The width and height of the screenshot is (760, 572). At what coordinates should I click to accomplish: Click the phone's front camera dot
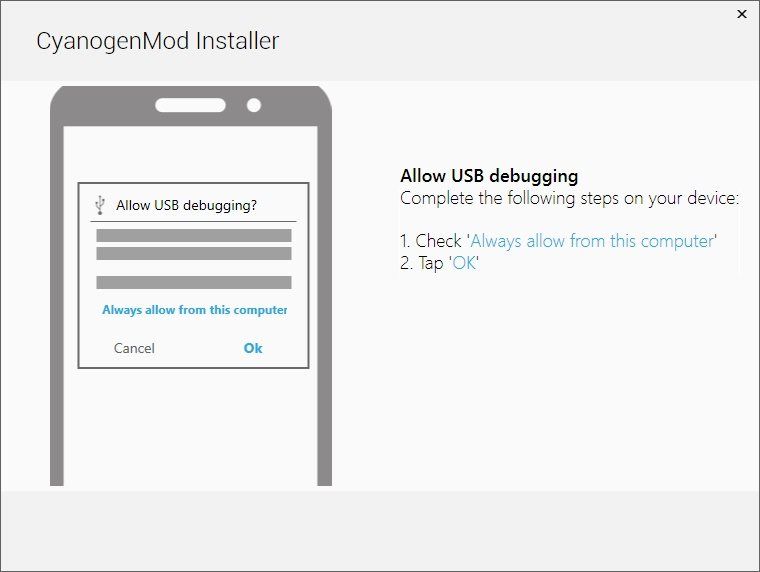pyautogui.click(x=254, y=105)
